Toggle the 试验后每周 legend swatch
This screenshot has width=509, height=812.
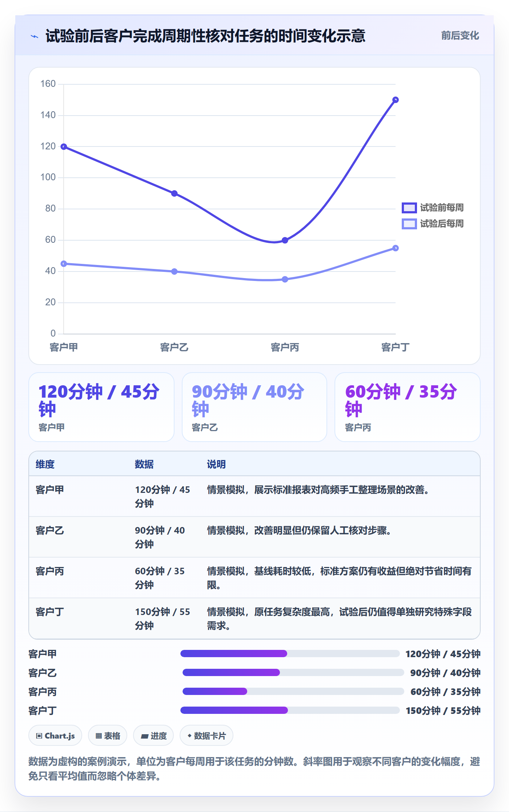(409, 224)
